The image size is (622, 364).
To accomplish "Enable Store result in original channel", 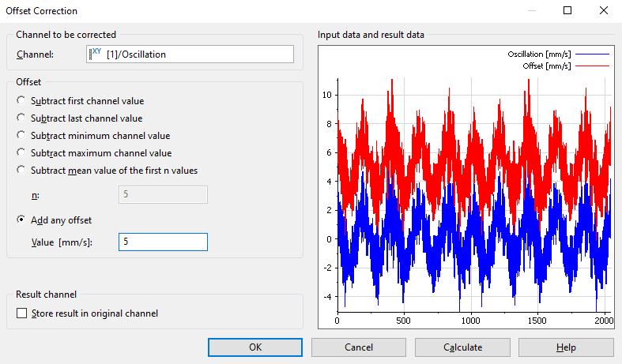I will pos(21,313).
